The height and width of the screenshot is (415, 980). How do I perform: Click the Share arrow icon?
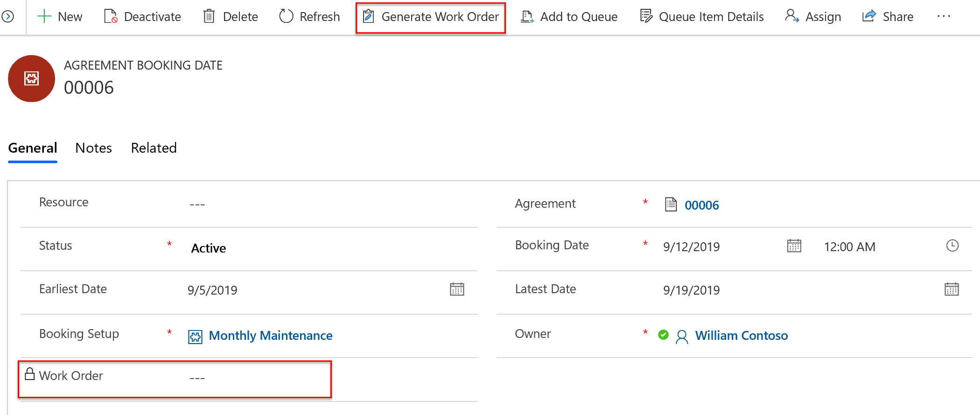coord(869,16)
